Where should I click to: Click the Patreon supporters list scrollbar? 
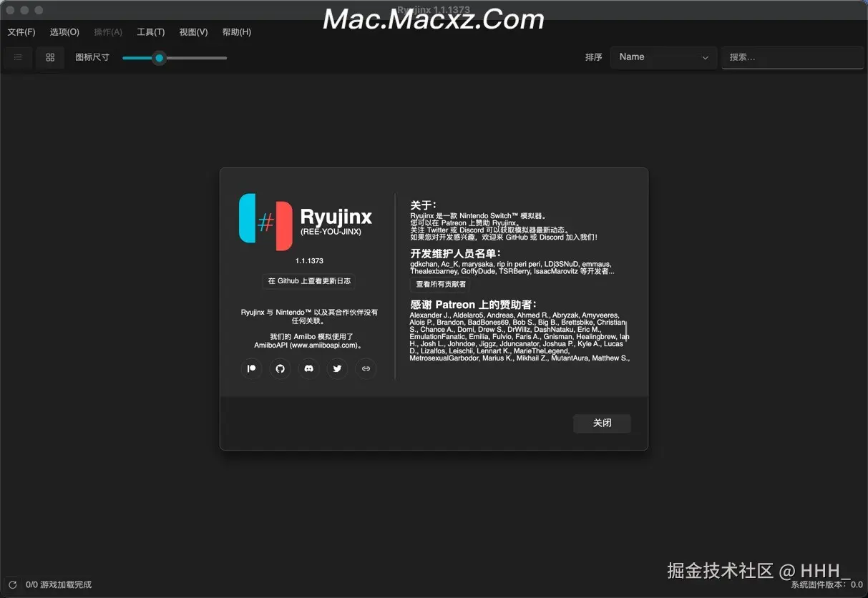[x=626, y=330]
